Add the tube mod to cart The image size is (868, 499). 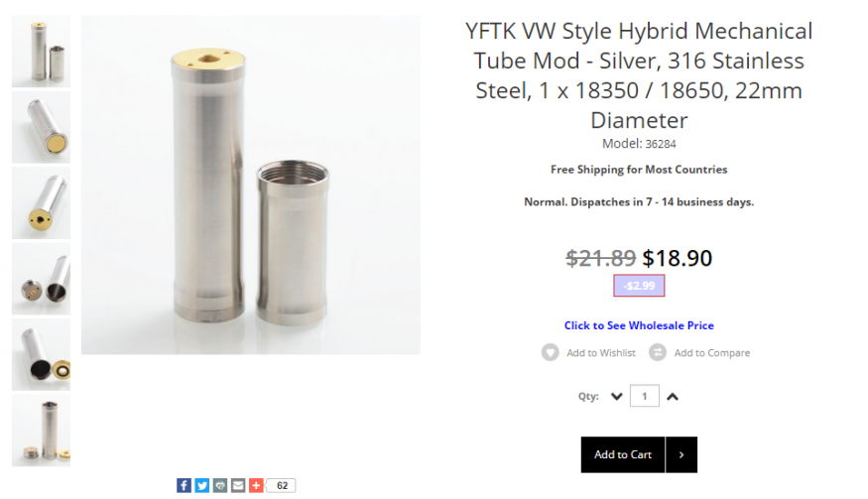[x=623, y=454]
